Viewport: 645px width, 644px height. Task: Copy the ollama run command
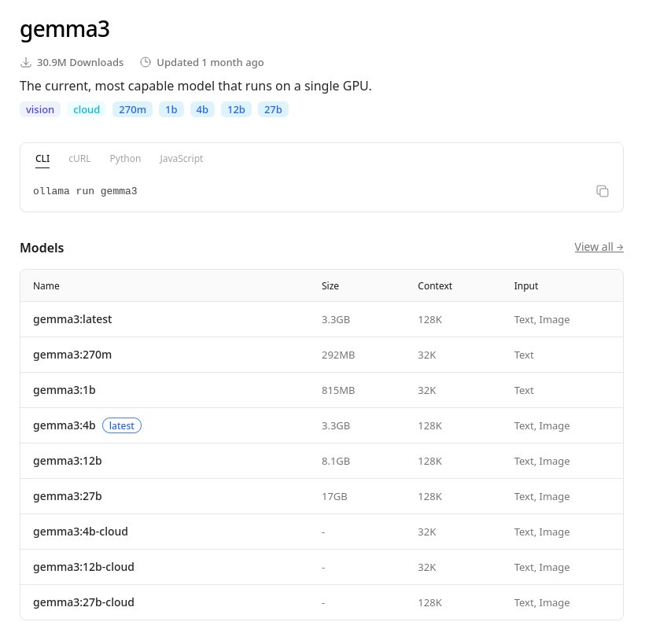[603, 191]
